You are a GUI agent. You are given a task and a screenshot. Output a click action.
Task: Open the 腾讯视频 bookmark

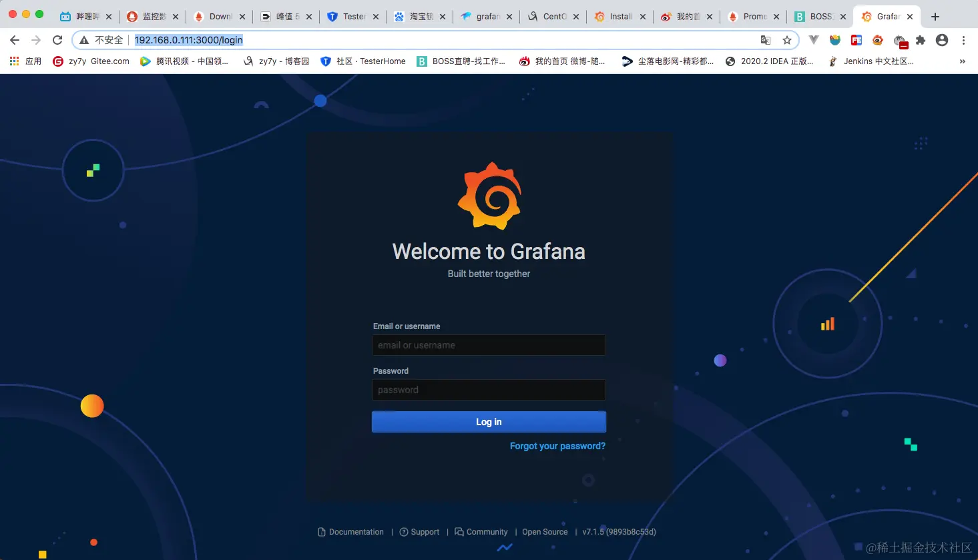pos(184,61)
